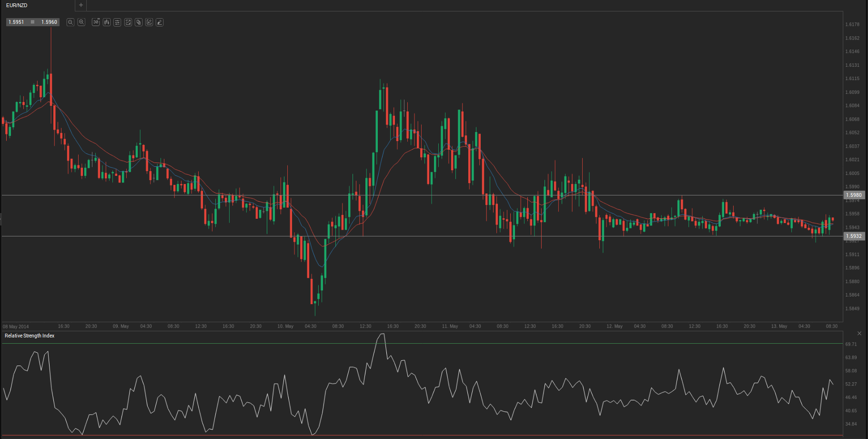Click the 69.71 RSI overbought level label
The image size is (868, 439).
[851, 344]
